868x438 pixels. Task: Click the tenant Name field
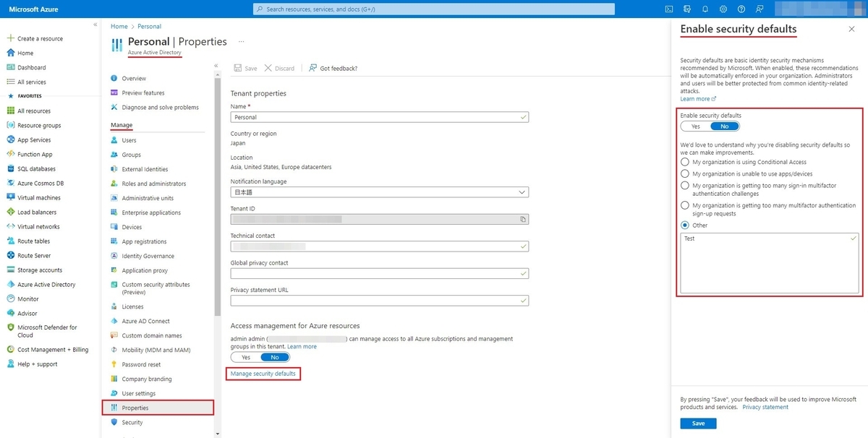pyautogui.click(x=380, y=116)
